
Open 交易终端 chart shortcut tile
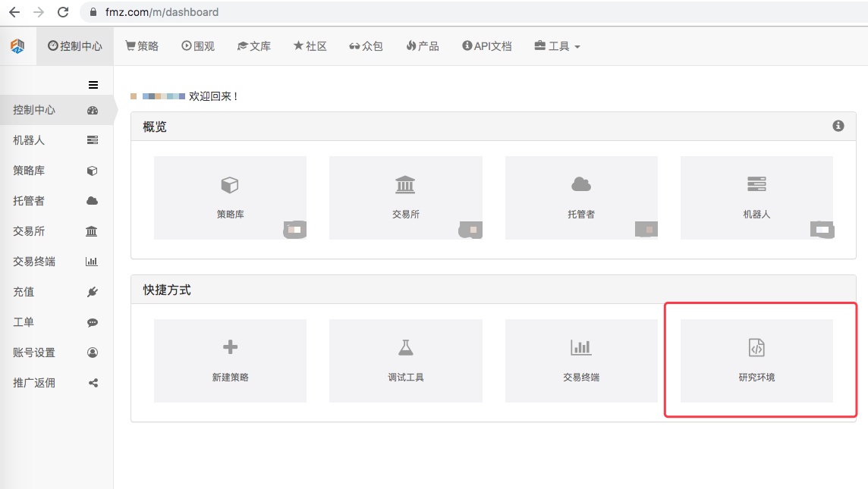(x=580, y=360)
